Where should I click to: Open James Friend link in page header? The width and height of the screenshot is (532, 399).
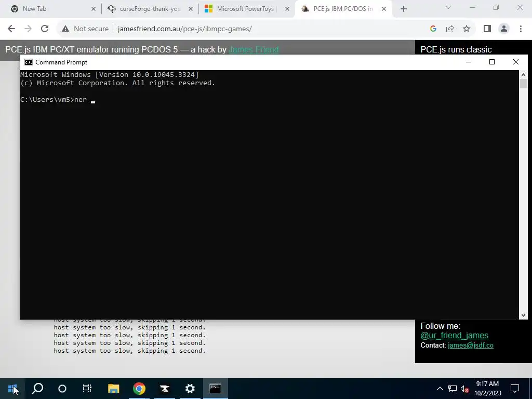pyautogui.click(x=254, y=49)
